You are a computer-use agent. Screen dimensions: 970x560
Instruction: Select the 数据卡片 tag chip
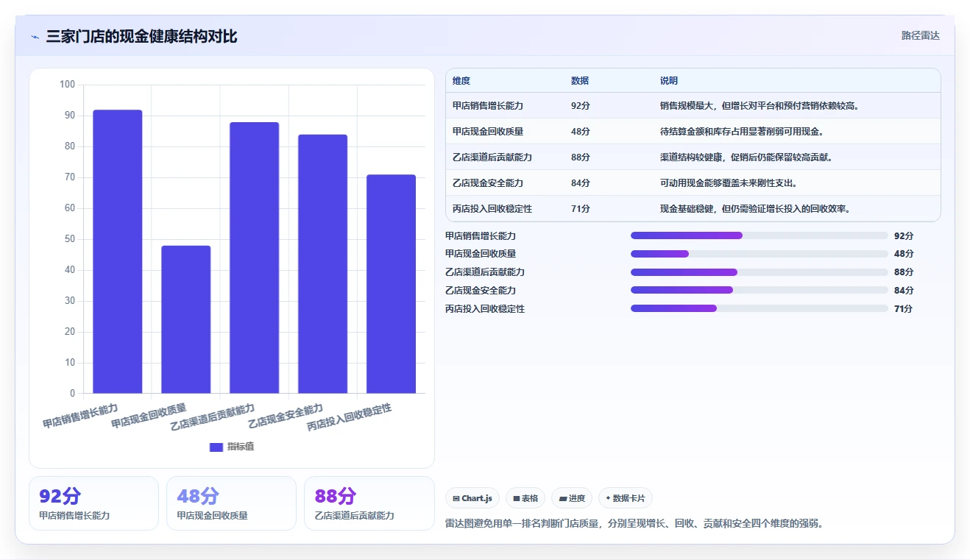(x=625, y=498)
